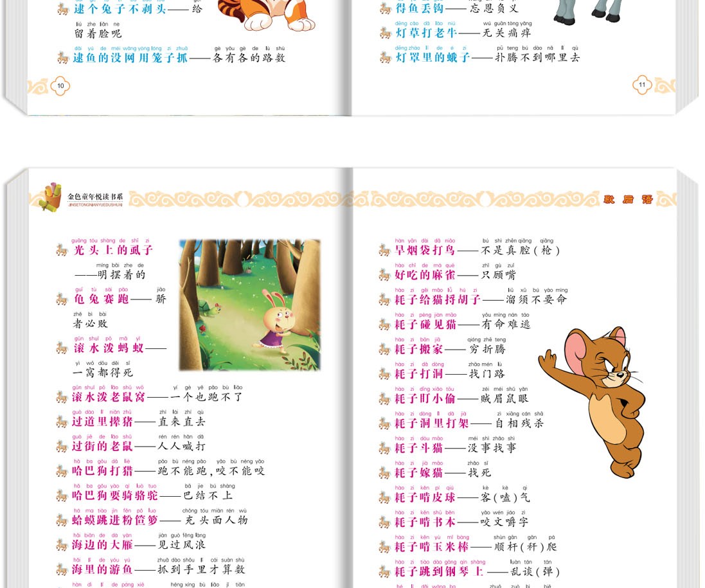Click the answer text 有命难逃

click(x=506, y=324)
